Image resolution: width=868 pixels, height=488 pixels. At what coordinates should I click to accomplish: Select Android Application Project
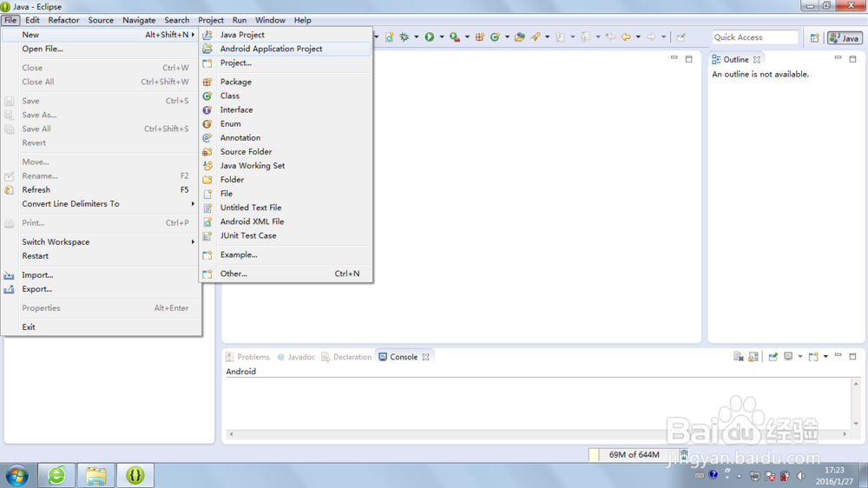[286, 49]
